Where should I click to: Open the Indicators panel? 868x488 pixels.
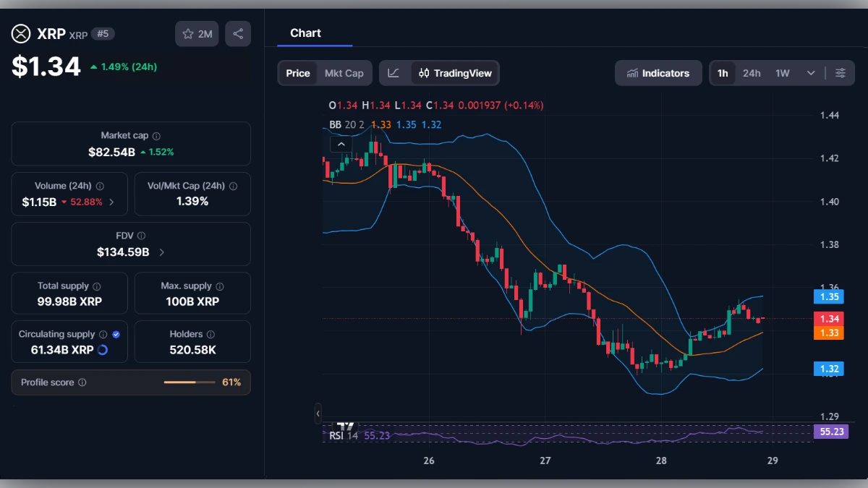(x=658, y=73)
